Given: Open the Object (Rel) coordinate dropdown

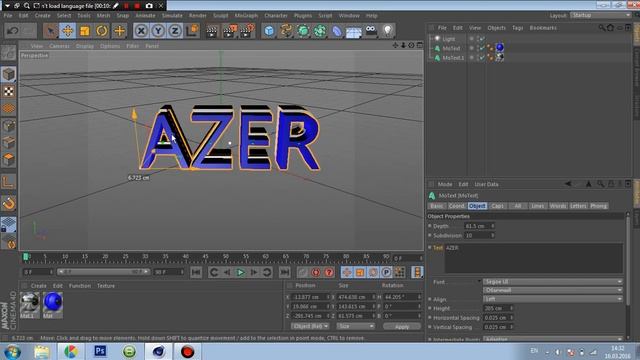Looking at the screenshot, I should (310, 326).
